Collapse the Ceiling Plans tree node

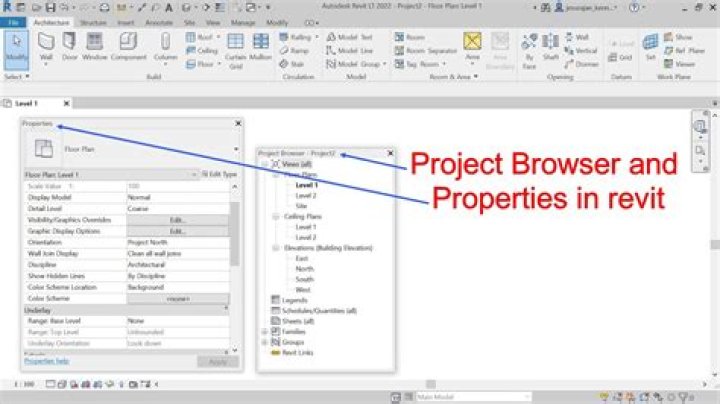[x=276, y=216]
